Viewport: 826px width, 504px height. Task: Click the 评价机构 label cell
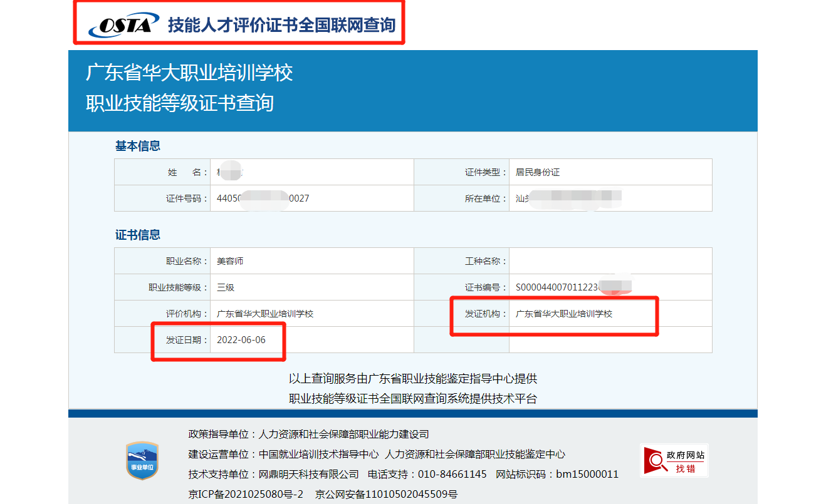coord(162,314)
